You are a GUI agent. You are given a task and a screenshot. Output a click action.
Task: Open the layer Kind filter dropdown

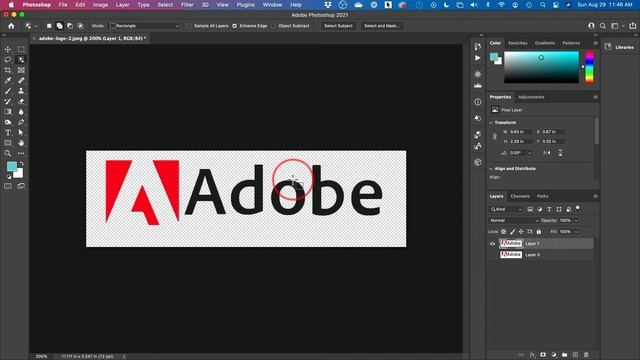tap(506, 209)
